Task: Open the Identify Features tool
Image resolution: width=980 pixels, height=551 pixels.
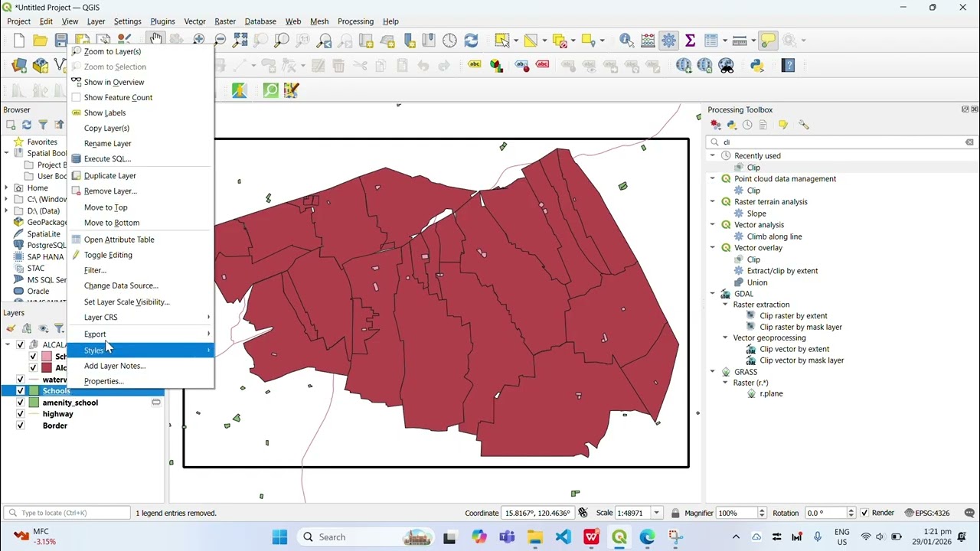Action: [626, 41]
